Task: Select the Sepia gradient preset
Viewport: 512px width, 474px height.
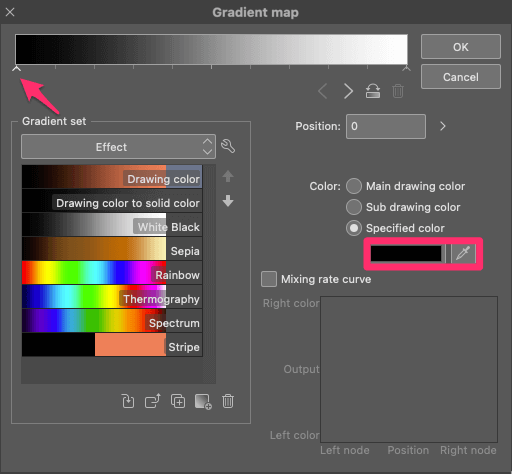Action: (x=112, y=249)
